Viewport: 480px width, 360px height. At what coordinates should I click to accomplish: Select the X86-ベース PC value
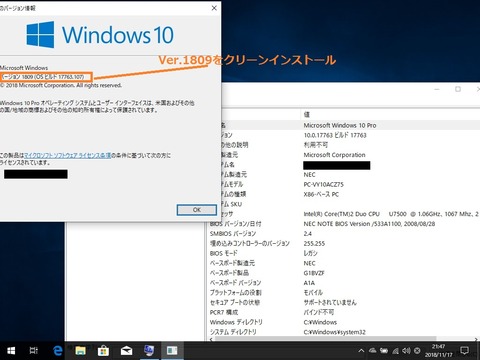click(321, 194)
